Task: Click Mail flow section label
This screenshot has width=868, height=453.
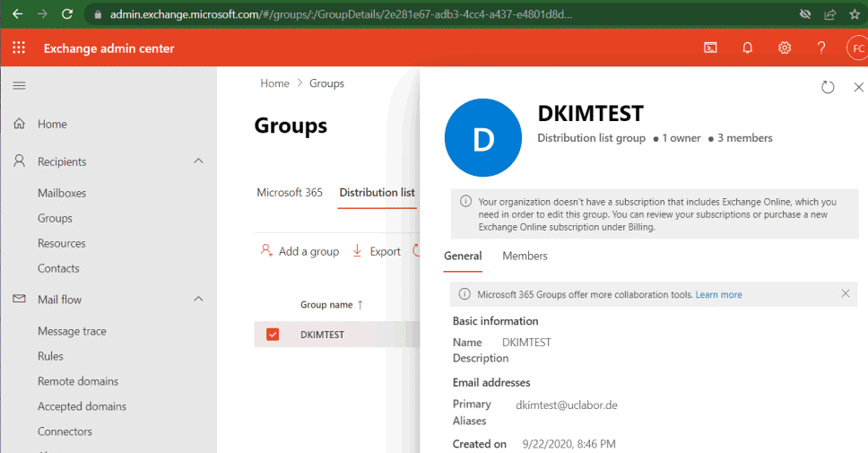Action: coord(60,300)
